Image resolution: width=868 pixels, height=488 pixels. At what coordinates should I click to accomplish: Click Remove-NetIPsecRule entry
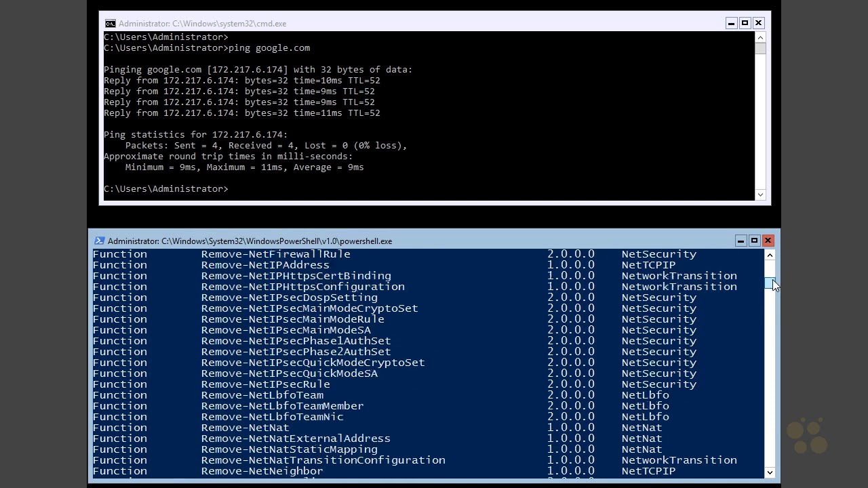point(266,384)
